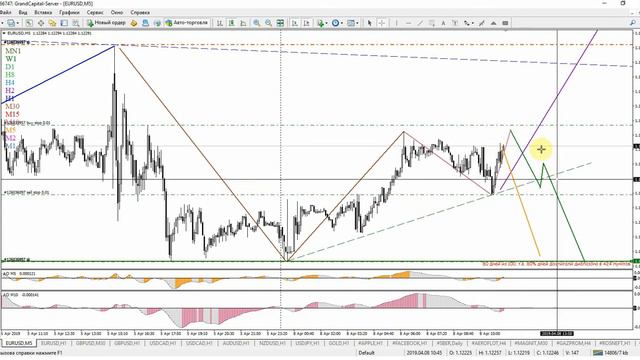Switch to the NZDUSD,H1 chart tab

272,343
